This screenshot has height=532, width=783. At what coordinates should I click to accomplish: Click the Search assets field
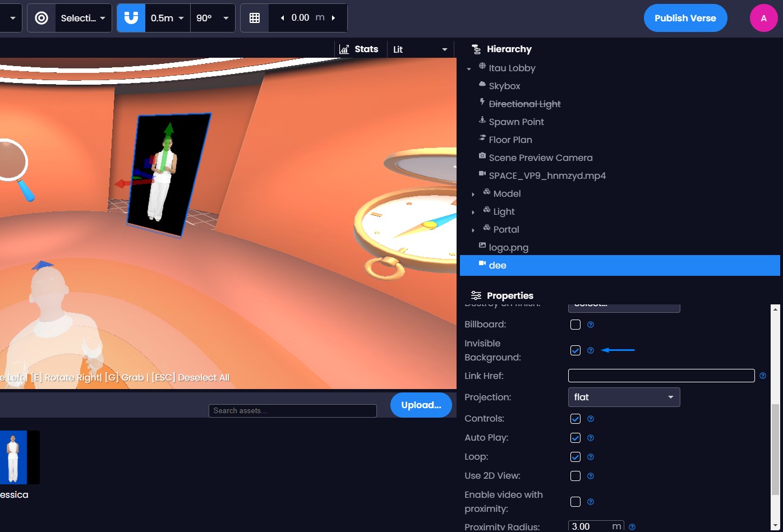coord(293,411)
